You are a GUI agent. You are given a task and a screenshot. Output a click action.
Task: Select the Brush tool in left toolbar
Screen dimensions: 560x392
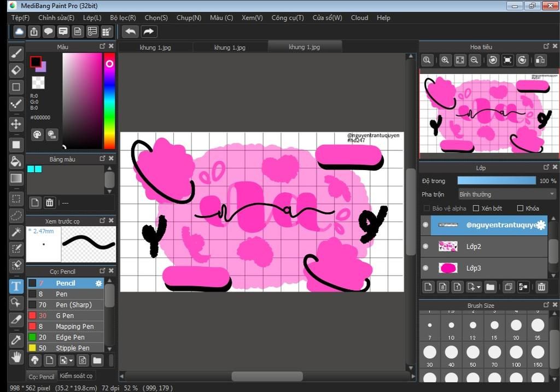coord(16,54)
